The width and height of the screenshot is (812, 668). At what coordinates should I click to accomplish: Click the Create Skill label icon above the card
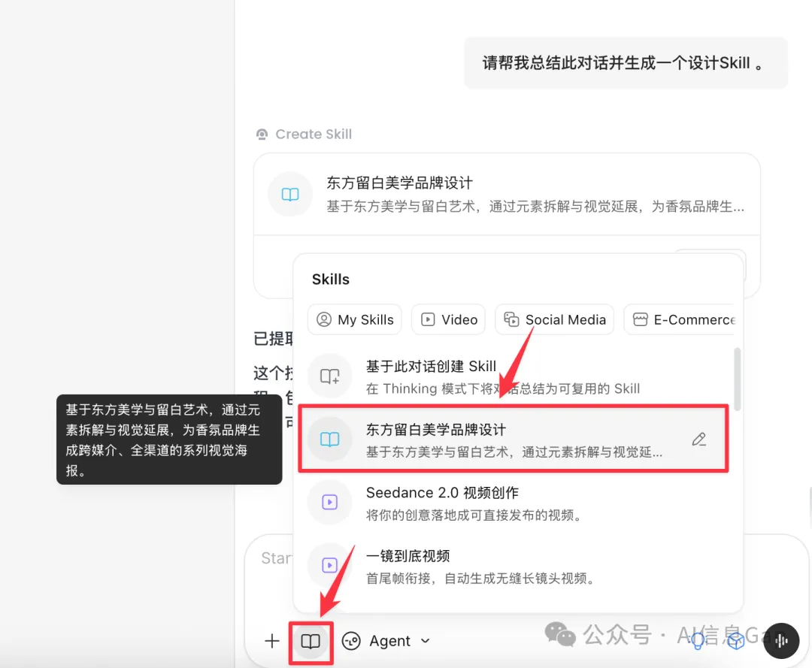[262, 133]
